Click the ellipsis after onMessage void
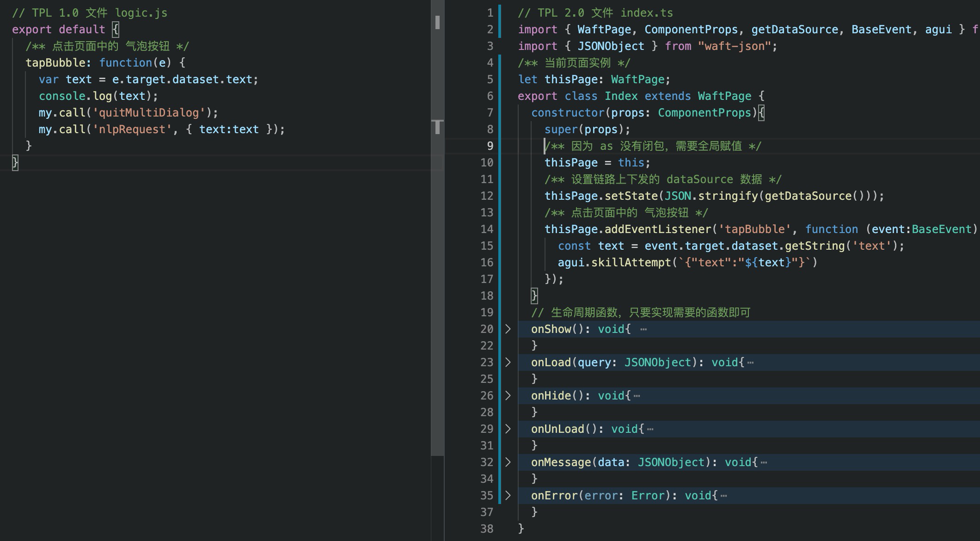 (x=764, y=462)
